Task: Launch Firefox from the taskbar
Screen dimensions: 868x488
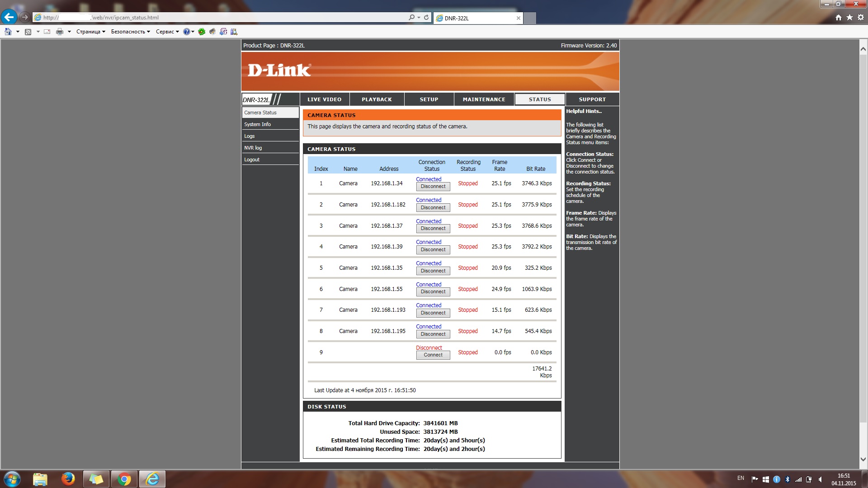Action: [68, 479]
